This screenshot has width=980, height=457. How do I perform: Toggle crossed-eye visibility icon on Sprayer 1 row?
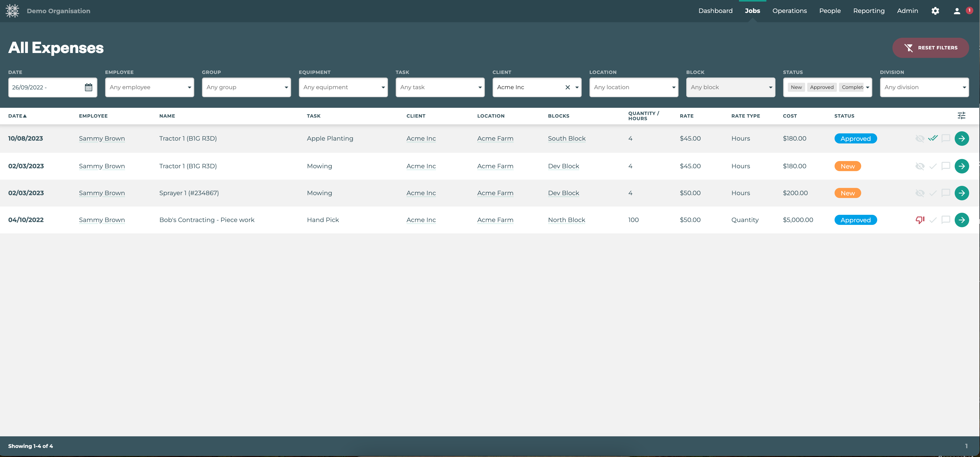tap(920, 193)
